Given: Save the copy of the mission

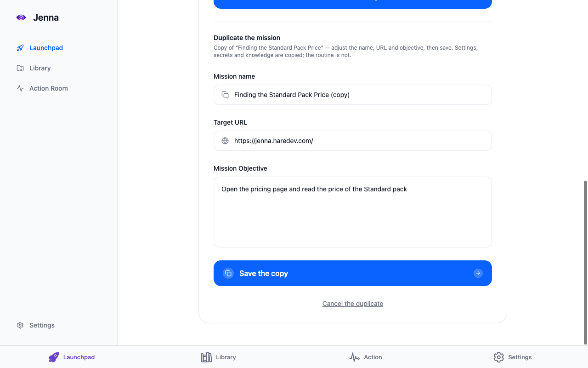Looking at the screenshot, I should coord(353,273).
